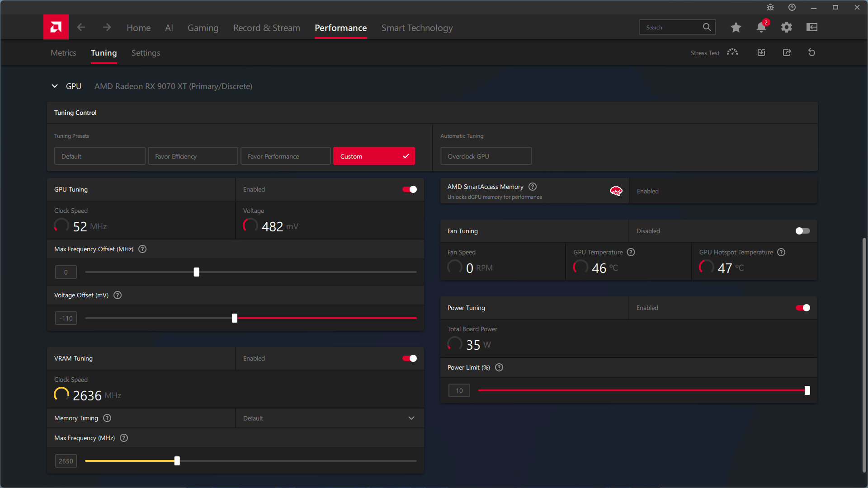Click the reset tuning profile icon
Screen dimensions: 868x488
(811, 52)
